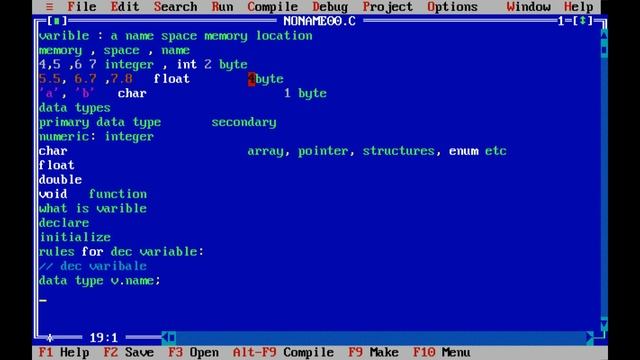Screen dimensions: 640x360
Task: Click the keyword 'void'
Action: [53, 194]
